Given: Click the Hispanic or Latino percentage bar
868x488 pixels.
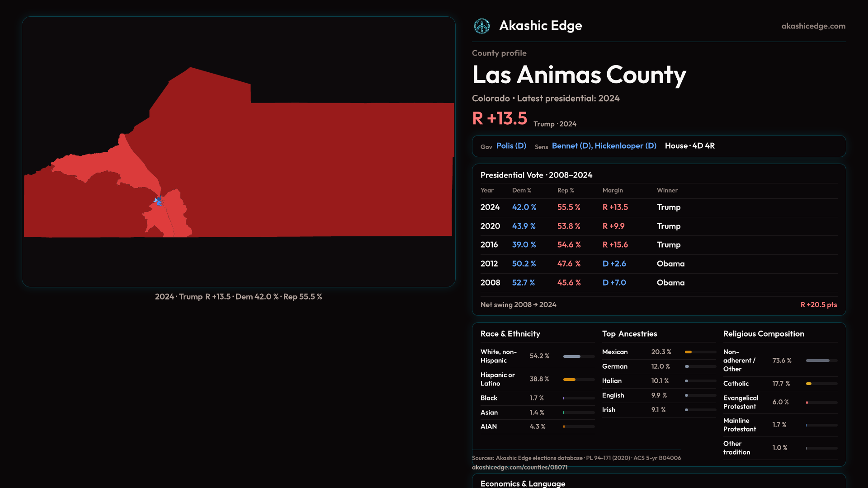Looking at the screenshot, I should tap(570, 380).
